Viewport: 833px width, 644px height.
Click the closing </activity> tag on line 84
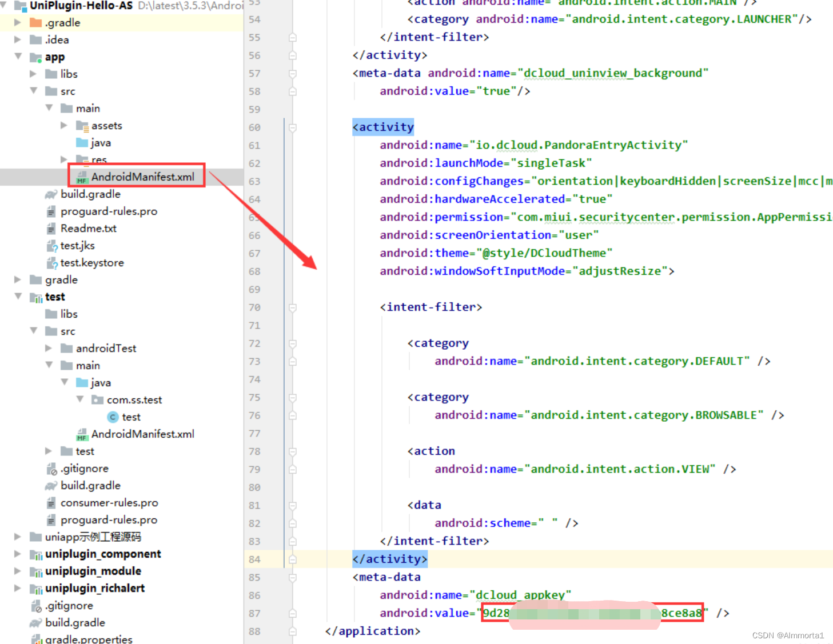390,559
